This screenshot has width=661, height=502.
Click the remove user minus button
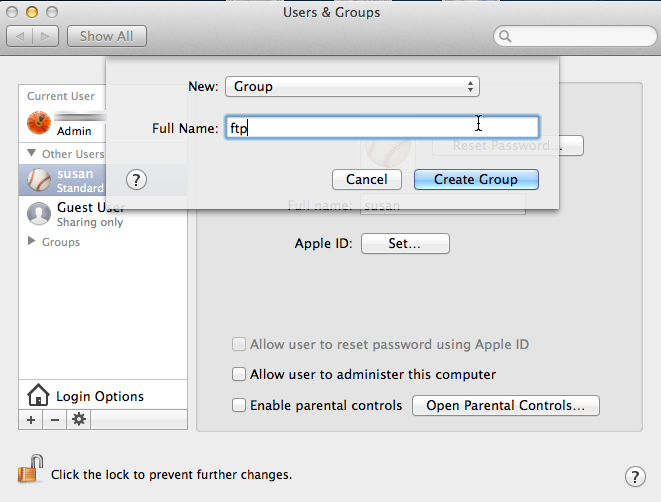click(x=54, y=419)
